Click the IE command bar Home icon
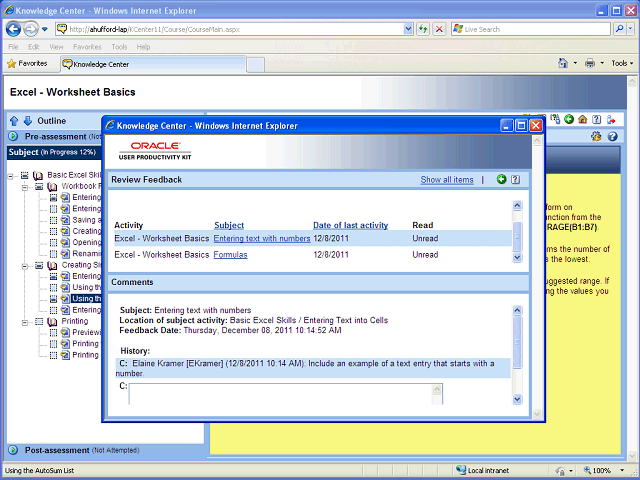The height and width of the screenshot is (480, 640). [x=563, y=63]
